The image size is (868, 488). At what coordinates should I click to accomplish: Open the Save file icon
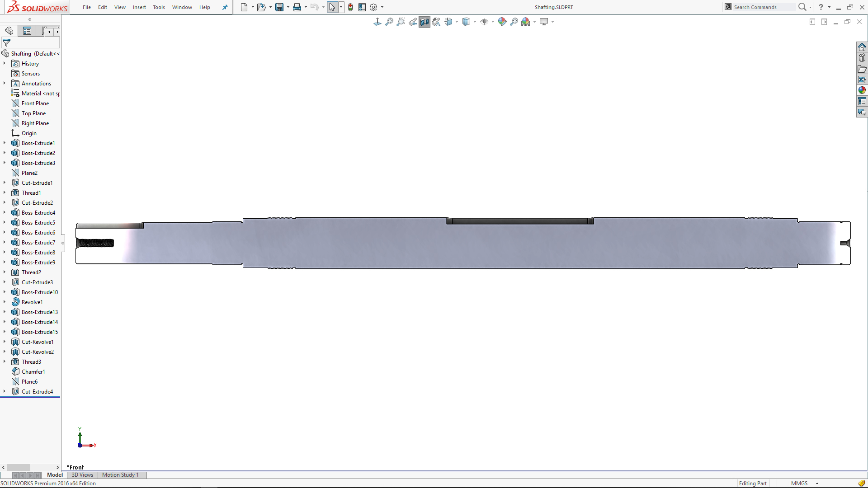279,7
